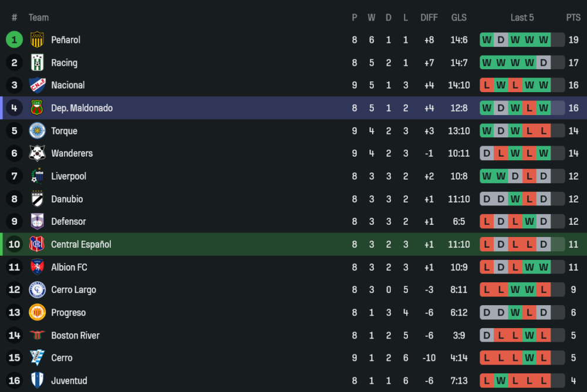Click the Progreso club crest
The image size is (587, 392).
click(37, 312)
